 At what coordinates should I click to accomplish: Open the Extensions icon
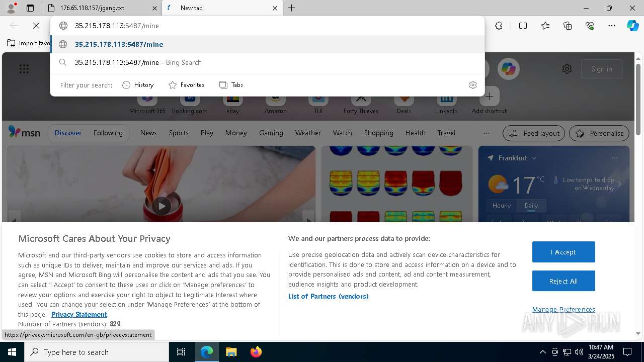tap(499, 26)
